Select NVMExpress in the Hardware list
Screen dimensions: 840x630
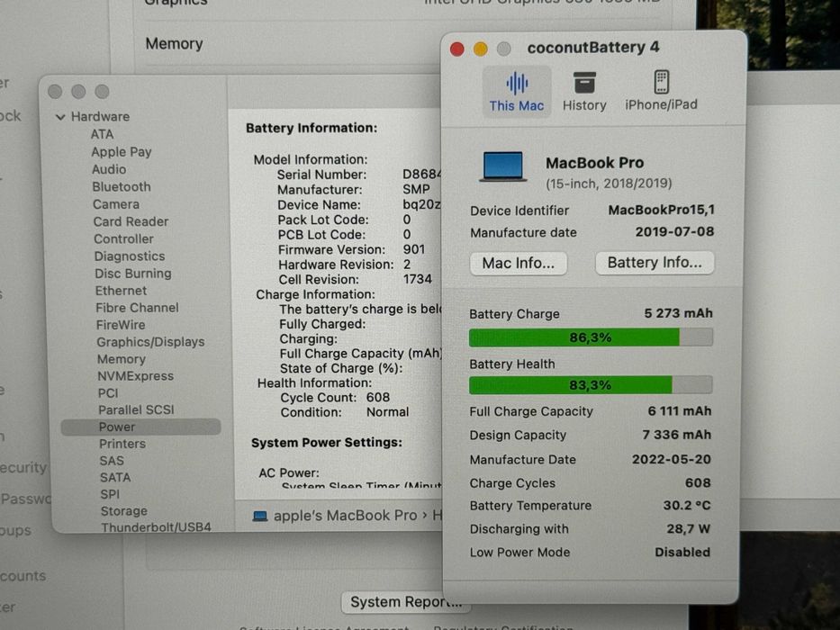click(136, 376)
